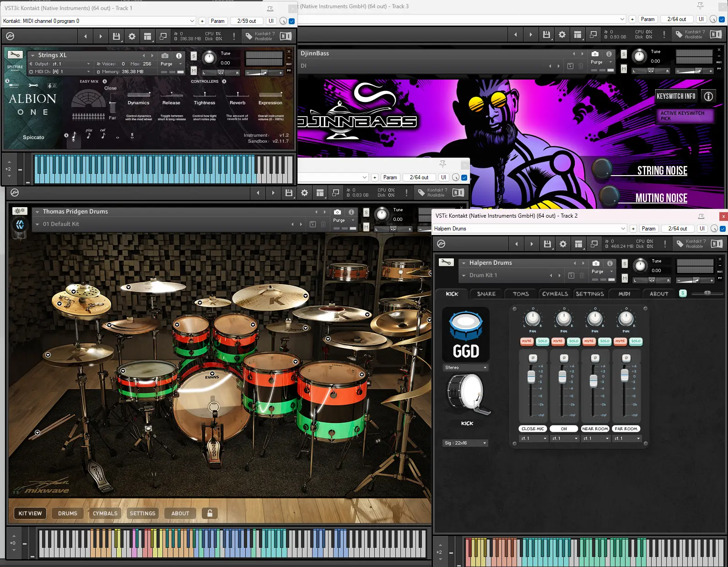Open the CLOSE MIC st. 1 output dropdown
This screenshot has width=728, height=567.
(534, 439)
